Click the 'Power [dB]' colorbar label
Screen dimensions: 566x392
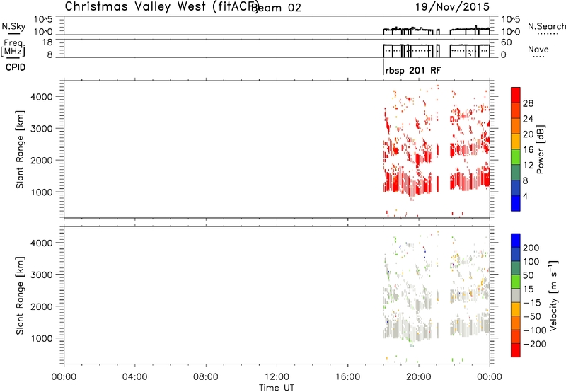click(x=541, y=149)
